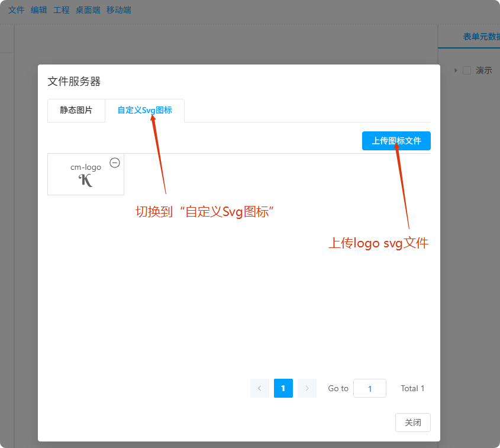
Task: Open the 编辑 menu
Action: [38, 10]
